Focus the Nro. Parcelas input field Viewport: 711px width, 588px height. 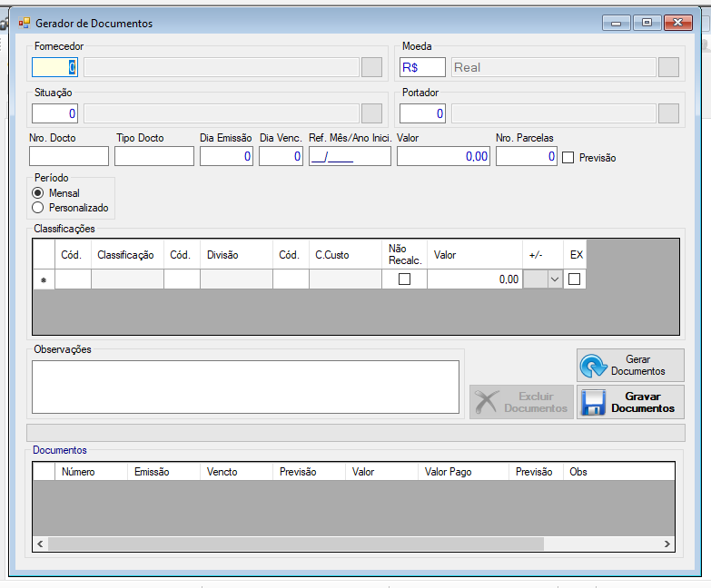click(x=527, y=156)
